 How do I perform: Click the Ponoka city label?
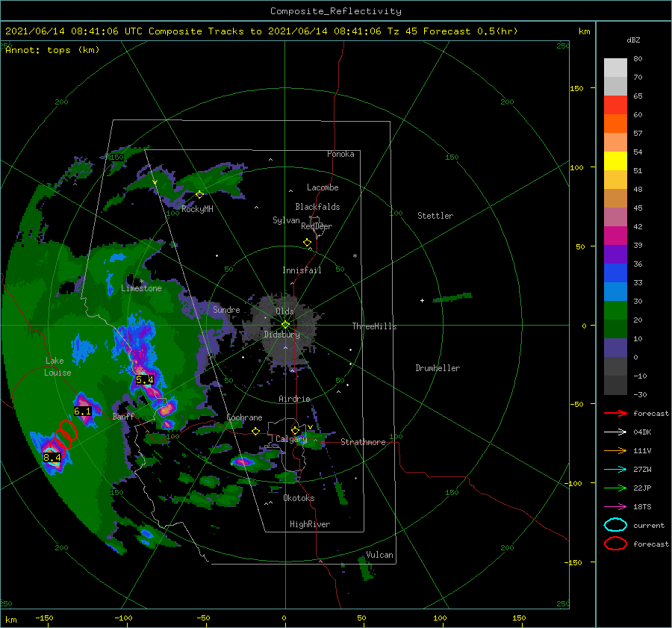(x=340, y=154)
